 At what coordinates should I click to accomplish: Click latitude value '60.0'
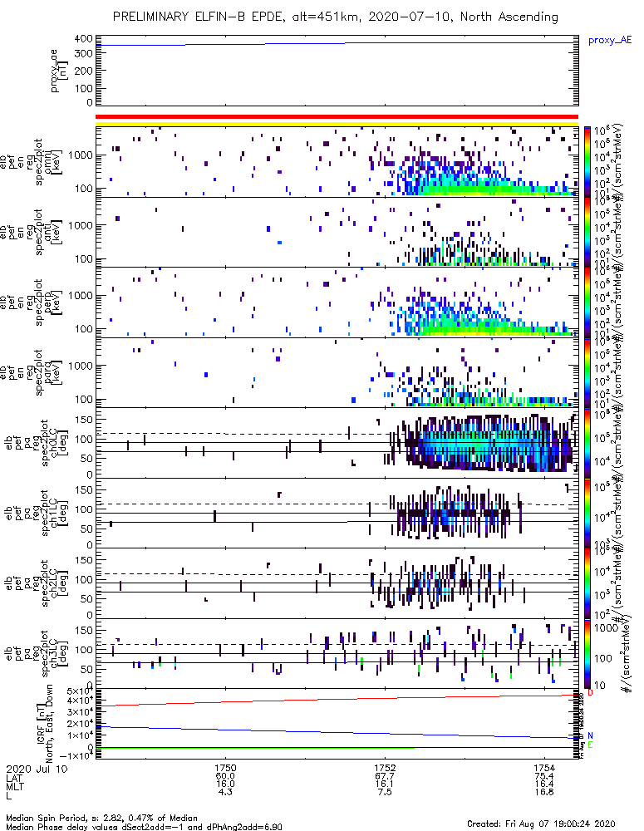pos(225,776)
